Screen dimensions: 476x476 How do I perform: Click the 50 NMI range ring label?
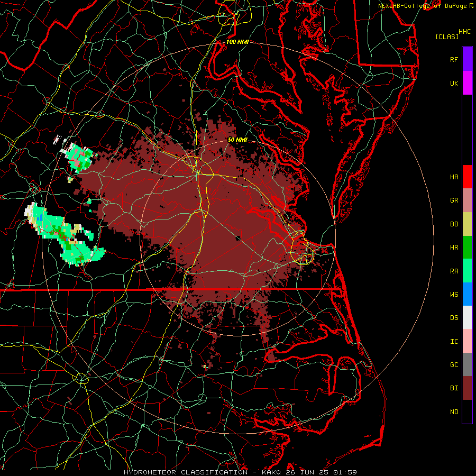coord(237,140)
